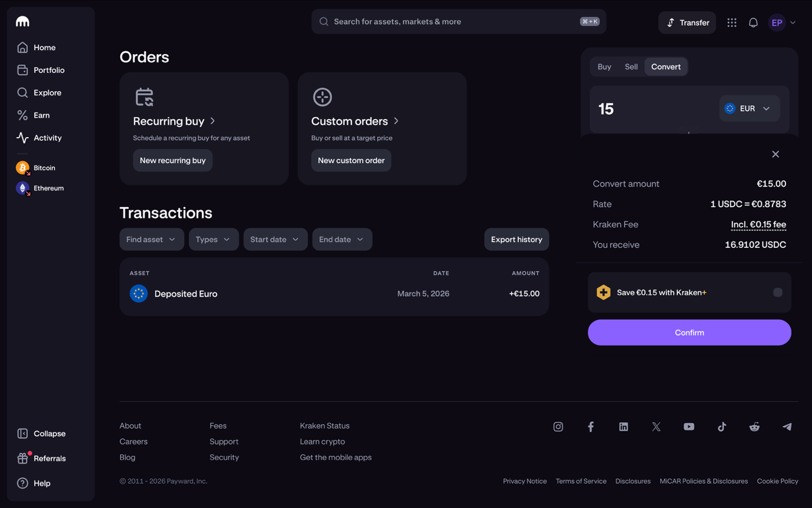
Task: Expand the profile menu chevron
Action: point(793,23)
